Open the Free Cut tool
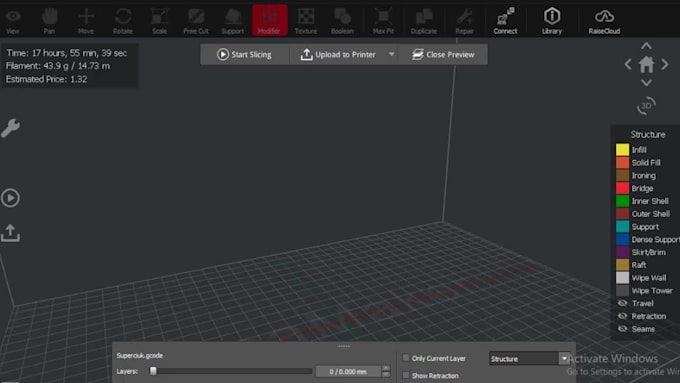Image resolution: width=680 pixels, height=383 pixels. pos(196,21)
